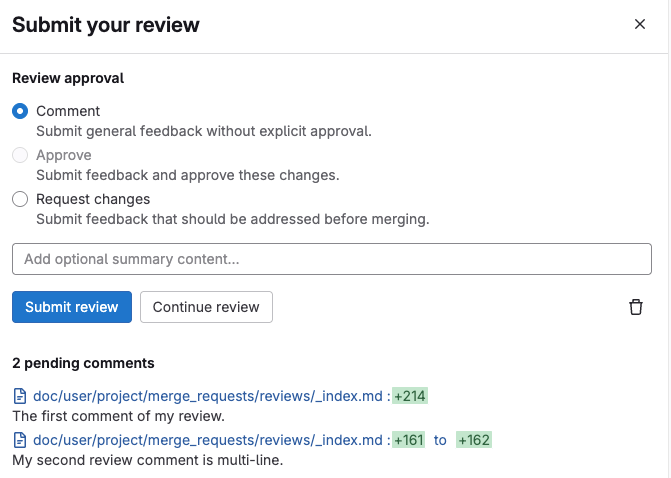Viewport: 671px width, 478px height.
Task: Click the 2 pending comments heading
Action: [83, 363]
